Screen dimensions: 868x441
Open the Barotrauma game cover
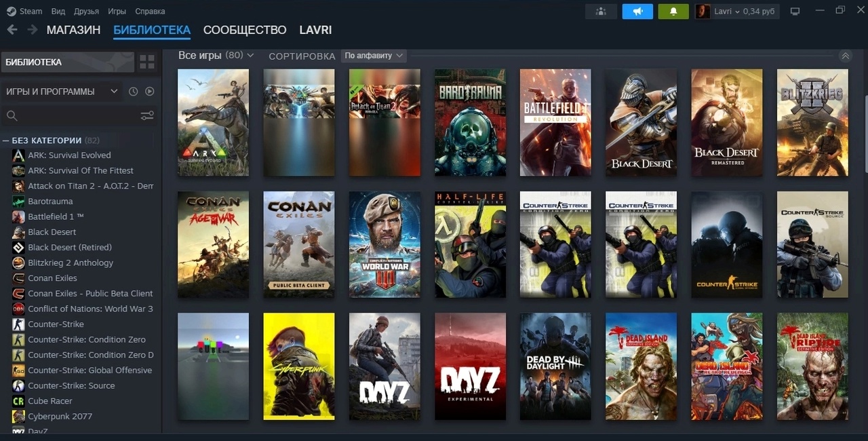pos(470,123)
